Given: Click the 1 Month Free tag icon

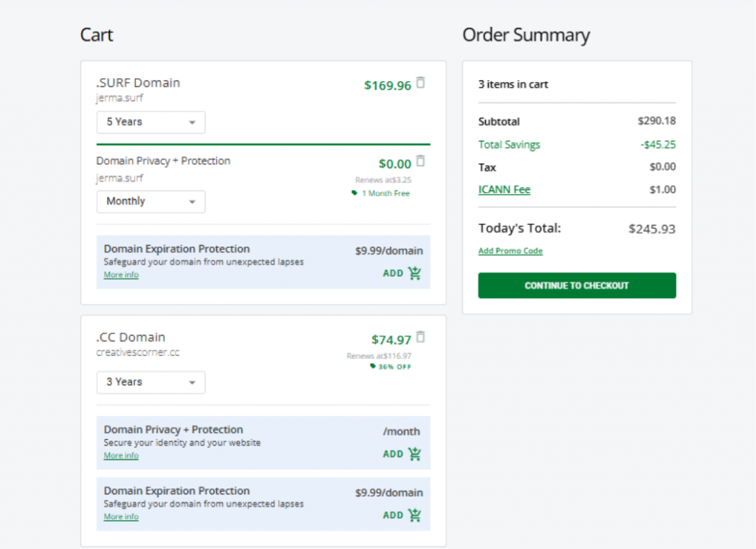Looking at the screenshot, I should (354, 193).
